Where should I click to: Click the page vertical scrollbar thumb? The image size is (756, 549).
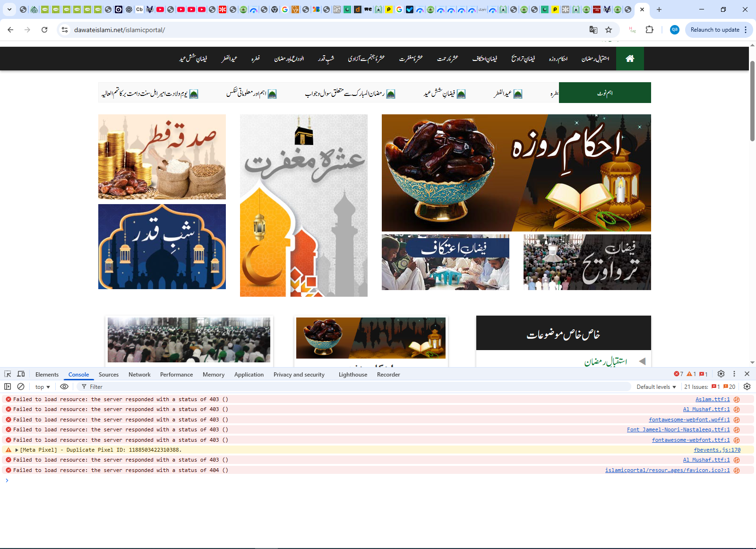[752, 99]
